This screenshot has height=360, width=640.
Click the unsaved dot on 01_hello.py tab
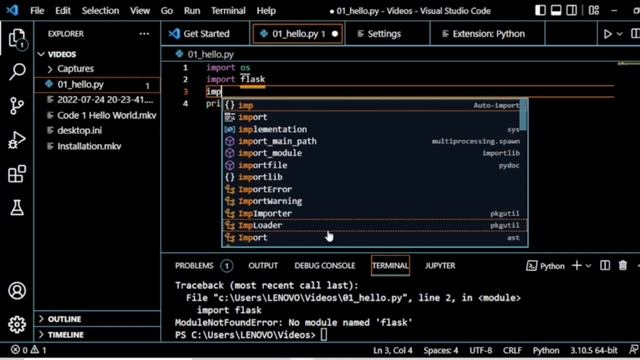click(x=335, y=34)
